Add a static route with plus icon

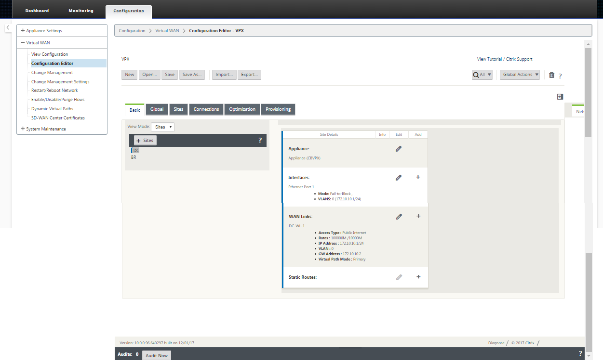[x=418, y=277]
